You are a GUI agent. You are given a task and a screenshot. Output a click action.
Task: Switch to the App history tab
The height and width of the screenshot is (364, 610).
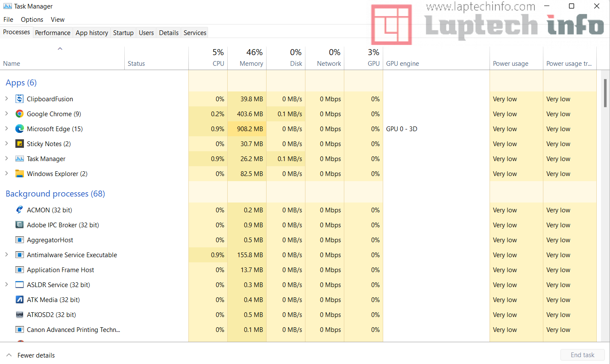[92, 33]
